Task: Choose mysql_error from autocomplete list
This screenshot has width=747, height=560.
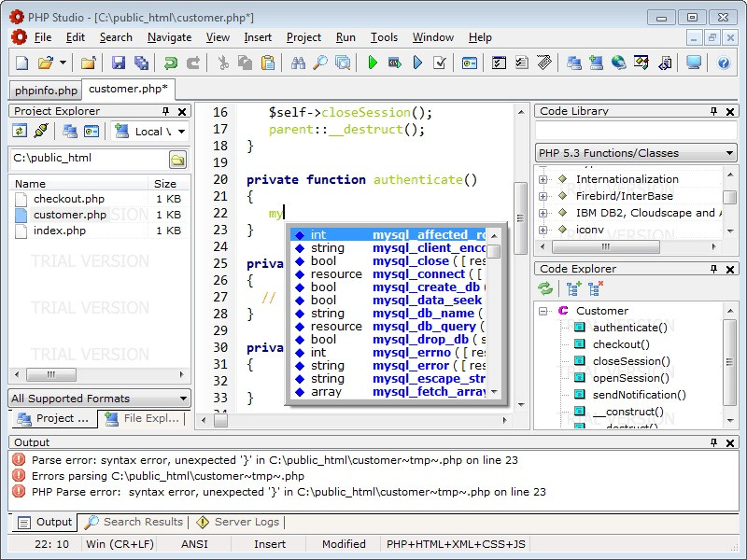Action: click(388, 366)
